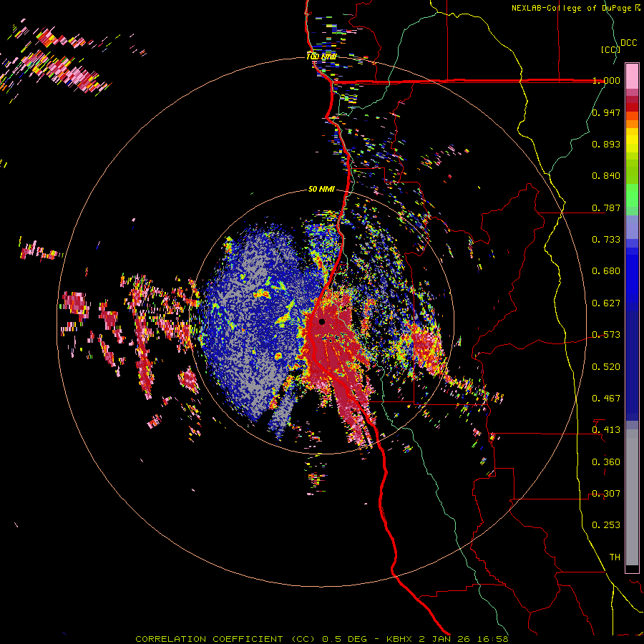Click the 0.787 color scale value

[606, 208]
